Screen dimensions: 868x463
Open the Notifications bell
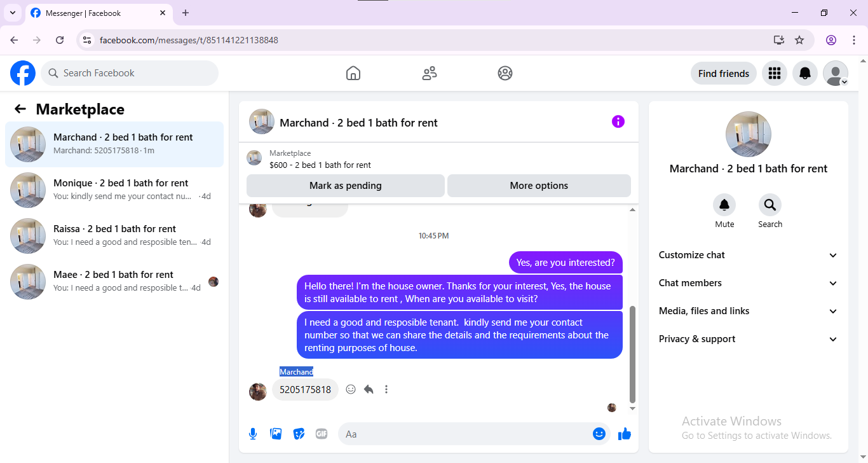[805, 73]
